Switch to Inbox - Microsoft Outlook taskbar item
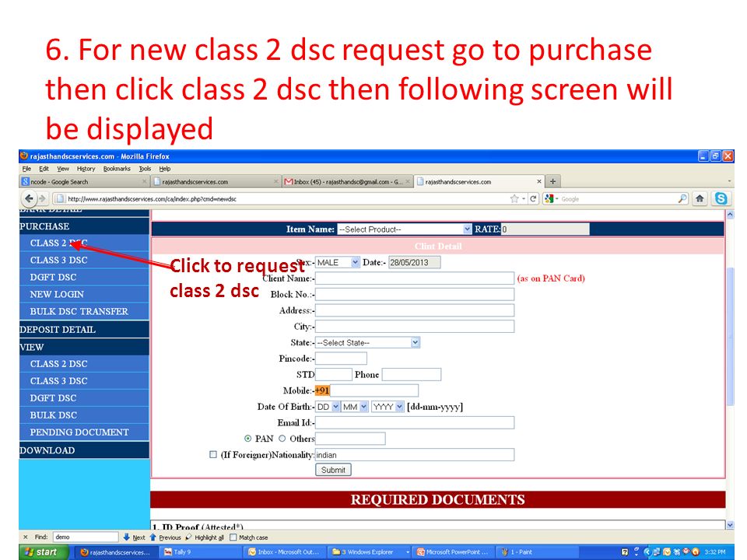 (x=285, y=552)
